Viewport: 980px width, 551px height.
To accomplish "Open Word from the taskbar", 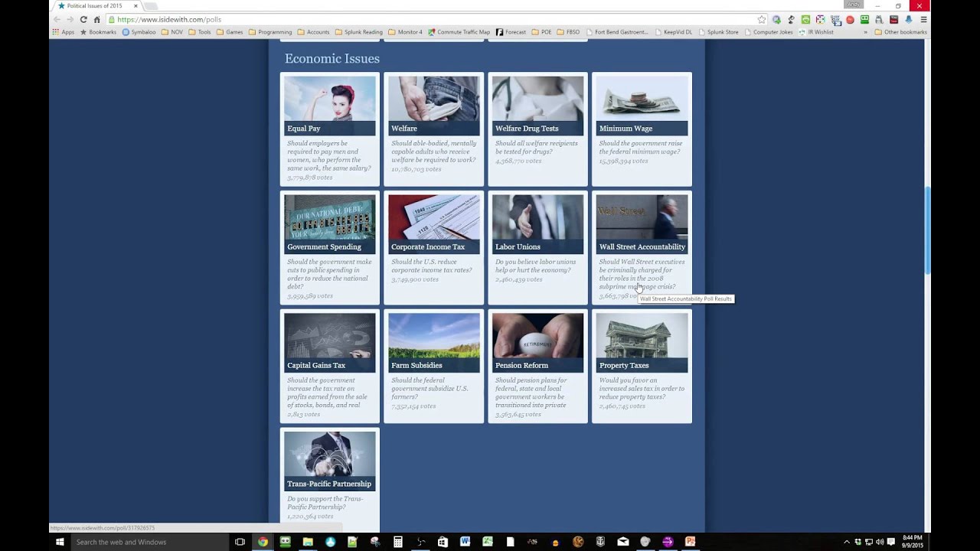I will coord(465,542).
